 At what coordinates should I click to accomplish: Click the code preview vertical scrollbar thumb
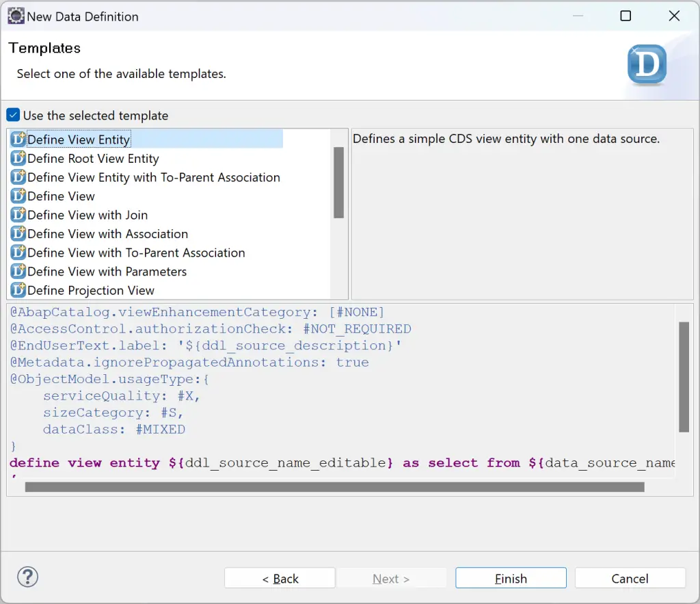coord(684,377)
